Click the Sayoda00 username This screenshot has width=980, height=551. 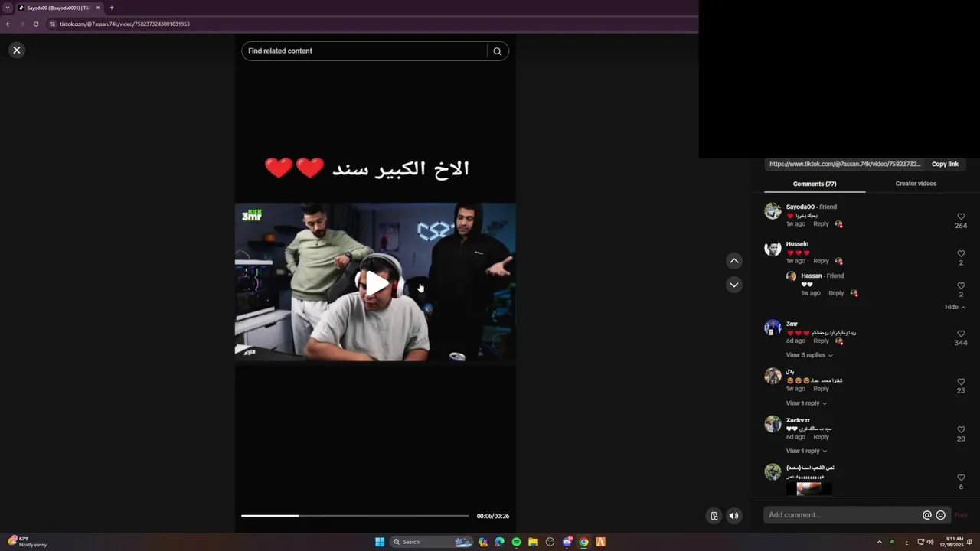click(800, 207)
